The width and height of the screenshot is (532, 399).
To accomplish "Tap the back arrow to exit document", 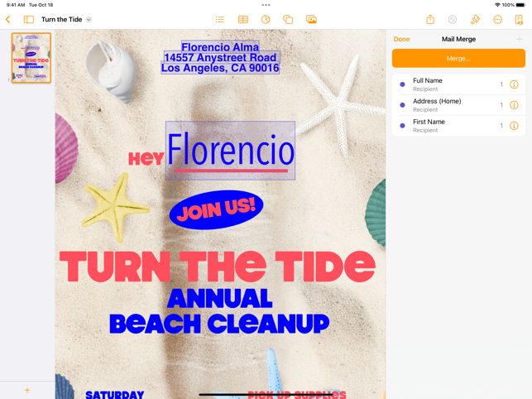I will [8, 19].
